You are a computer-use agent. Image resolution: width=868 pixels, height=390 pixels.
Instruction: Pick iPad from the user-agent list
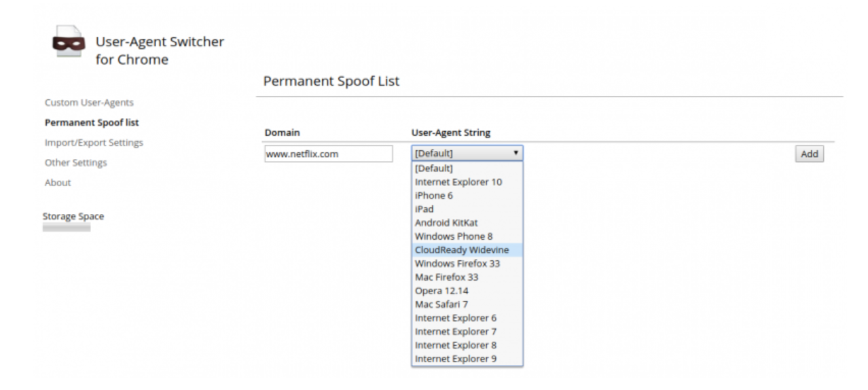[x=467, y=209]
